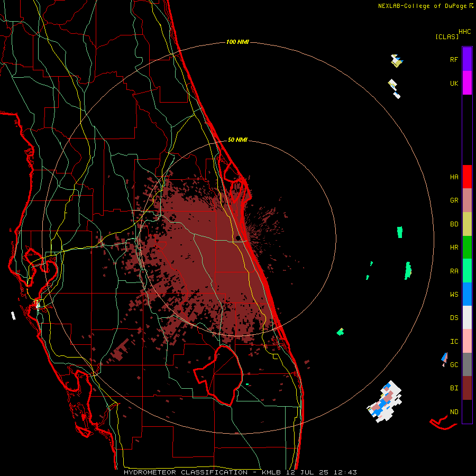476x476 pixels.
Task: Click the 'WS' legend label
Action: 454,294
